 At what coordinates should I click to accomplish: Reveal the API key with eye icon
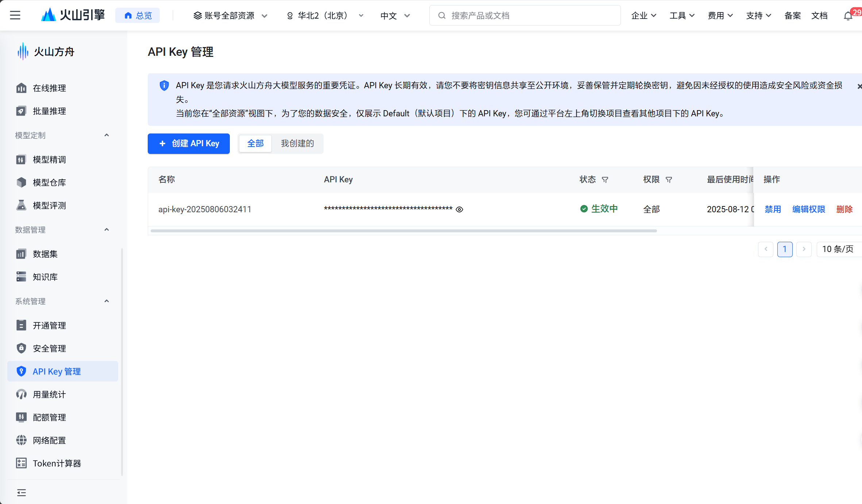[x=460, y=209]
